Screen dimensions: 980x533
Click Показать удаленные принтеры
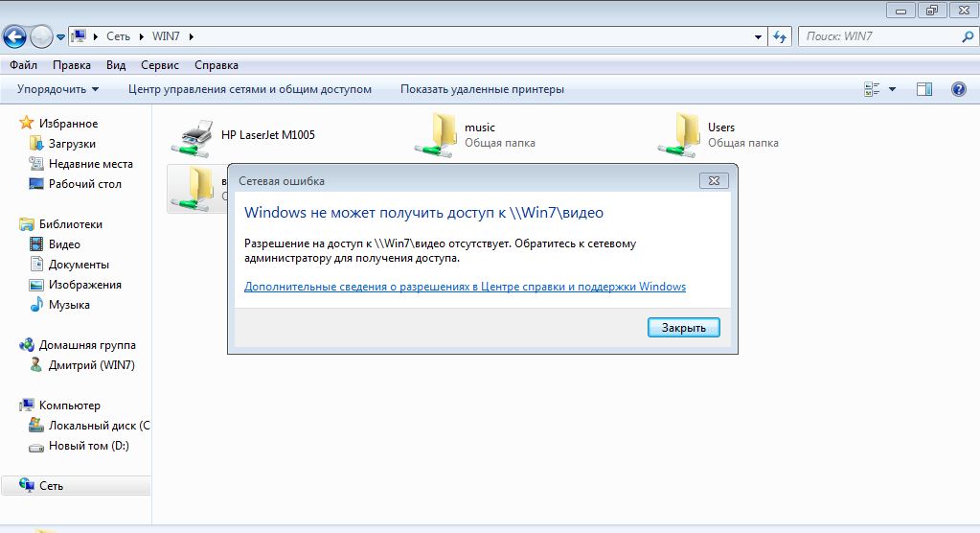point(482,89)
